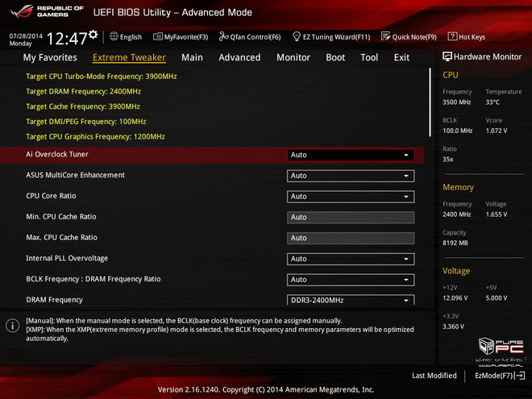The image size is (532, 399).
Task: Click the Max. CPU Cache Ratio field
Action: (351, 238)
